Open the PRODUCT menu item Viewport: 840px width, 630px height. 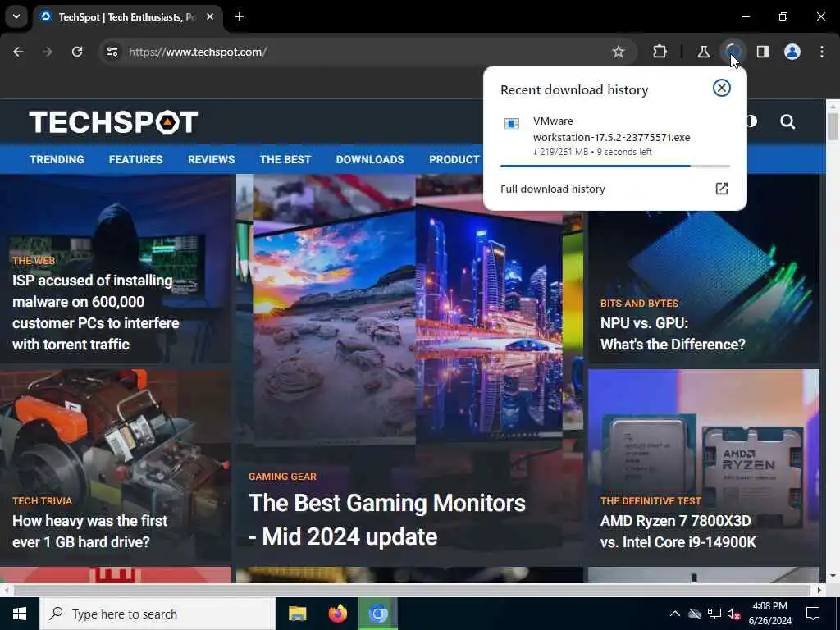(x=454, y=160)
